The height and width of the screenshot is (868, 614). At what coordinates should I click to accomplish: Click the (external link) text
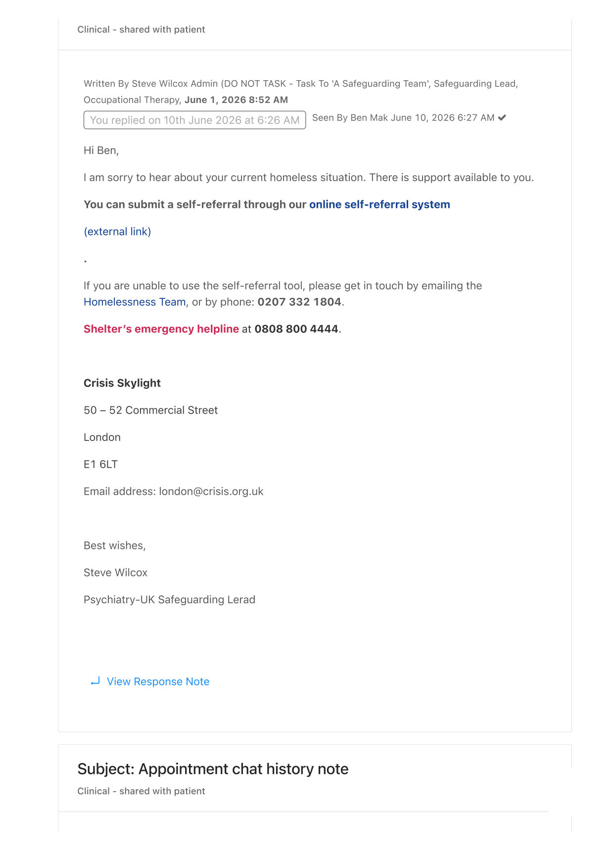[x=117, y=232]
